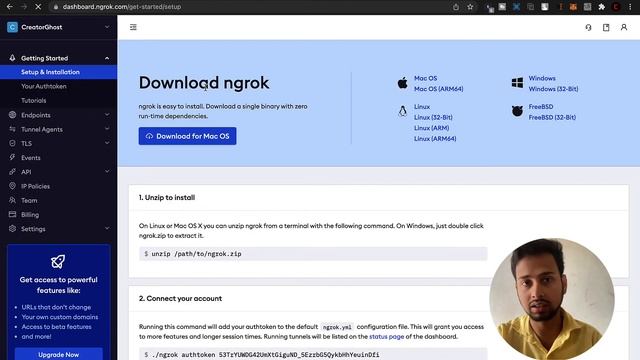
Task: Download Linux (ARM64) link
Action: click(x=435, y=138)
